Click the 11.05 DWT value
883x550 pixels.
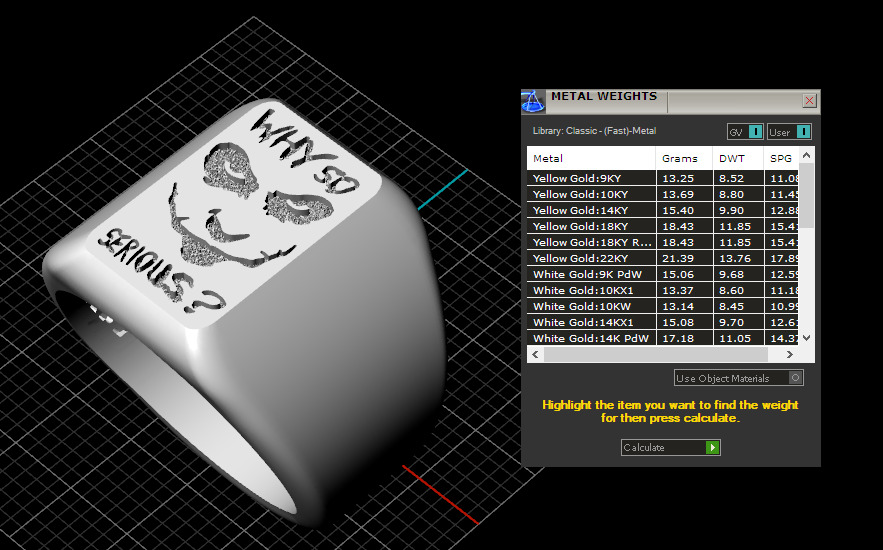(x=735, y=338)
